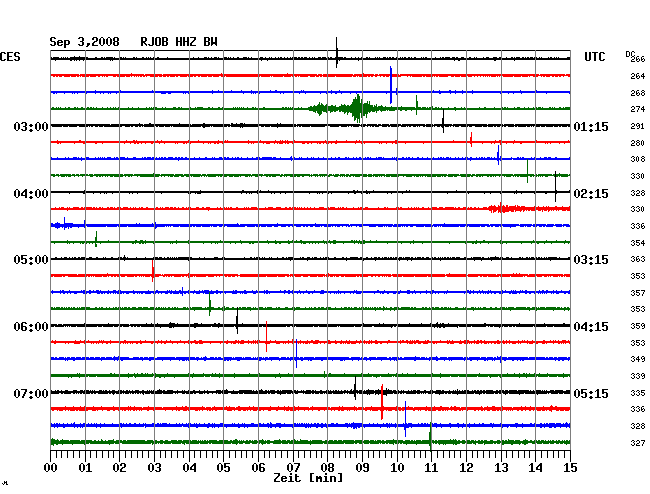
Task: Select the x-axis tick label "09"
Action: 362,467
